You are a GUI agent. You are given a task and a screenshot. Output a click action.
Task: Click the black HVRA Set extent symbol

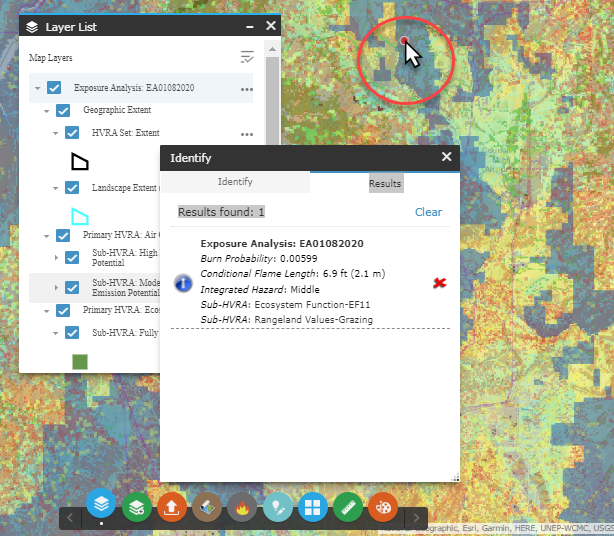(x=80, y=161)
